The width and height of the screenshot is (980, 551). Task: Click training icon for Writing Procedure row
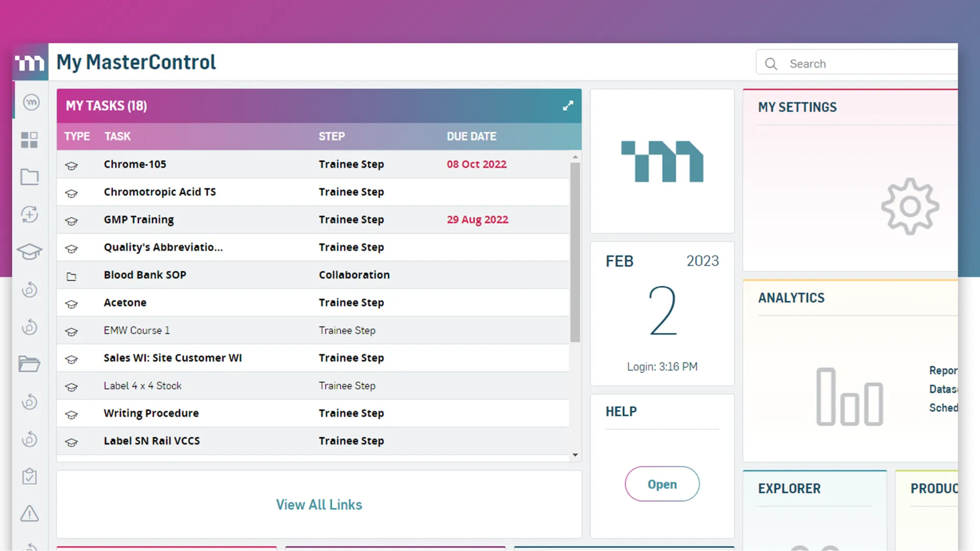[x=71, y=414]
